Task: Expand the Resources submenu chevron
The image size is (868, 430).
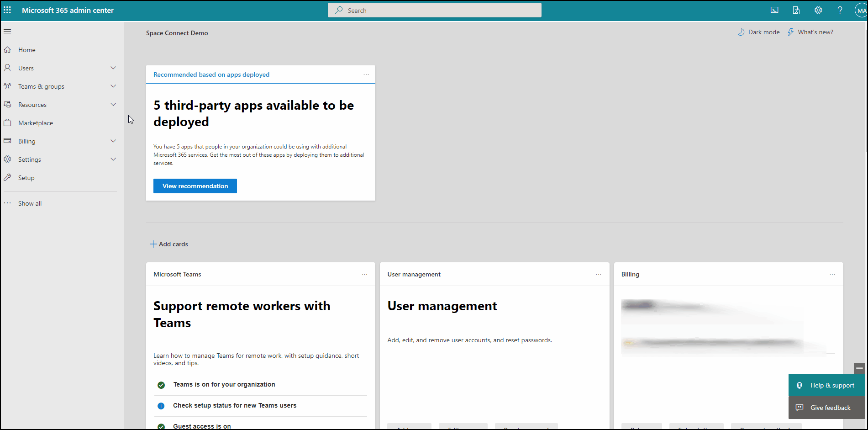Action: click(113, 105)
